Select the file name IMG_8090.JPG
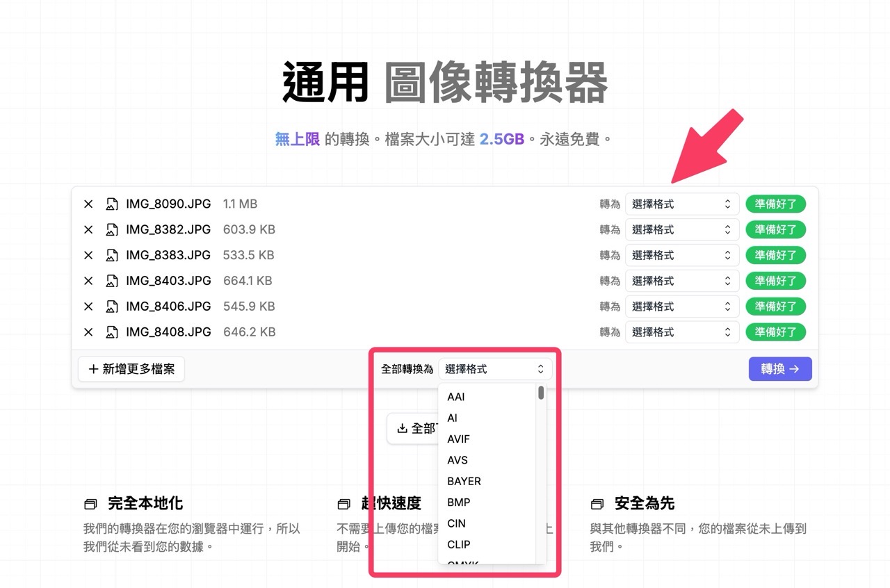Screen dimensions: 890x588 pos(168,204)
